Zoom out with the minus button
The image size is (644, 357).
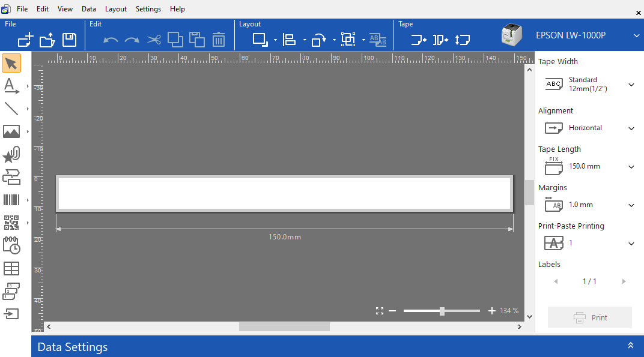pyautogui.click(x=392, y=311)
